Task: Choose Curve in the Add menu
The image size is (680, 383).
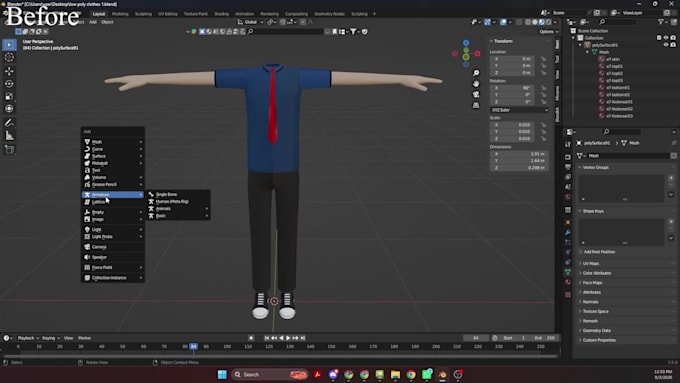Action: pos(113,149)
